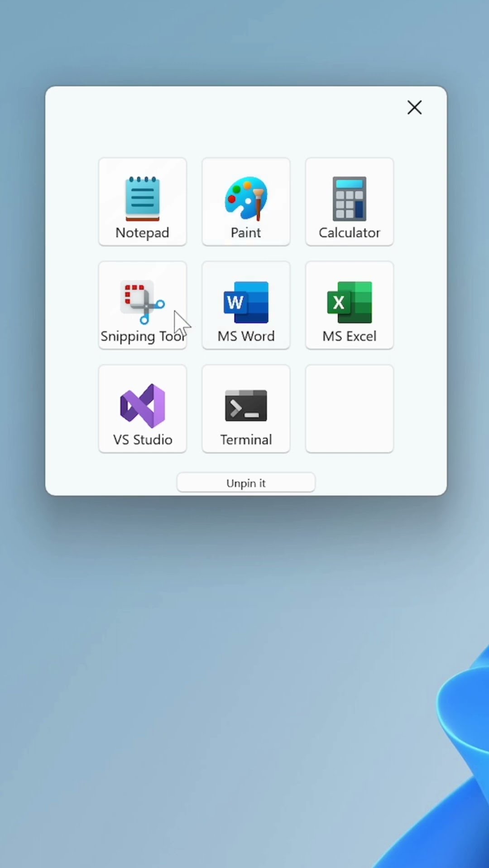Open the Calculator tile
The image size is (489, 868).
(350, 202)
